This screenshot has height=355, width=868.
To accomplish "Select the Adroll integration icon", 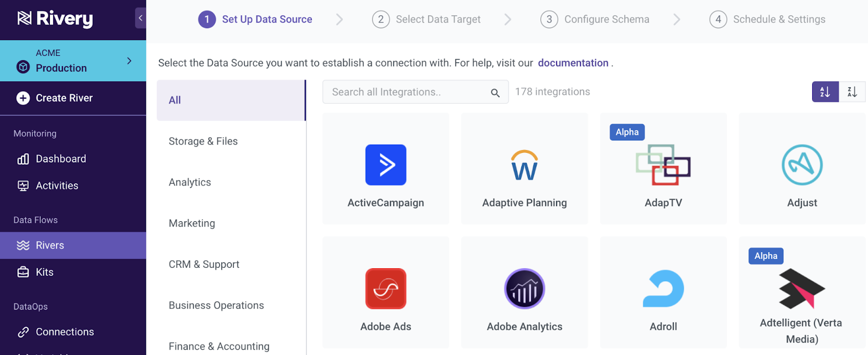I will (663, 289).
